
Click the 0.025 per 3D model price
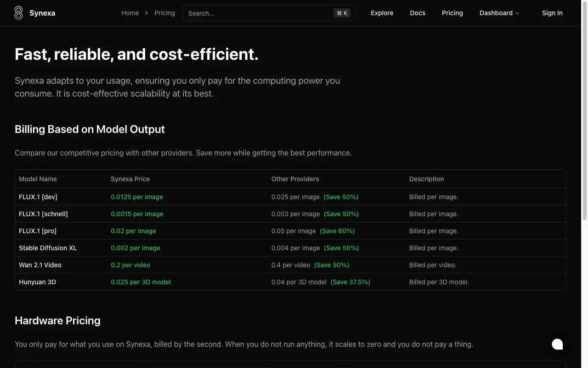141,282
